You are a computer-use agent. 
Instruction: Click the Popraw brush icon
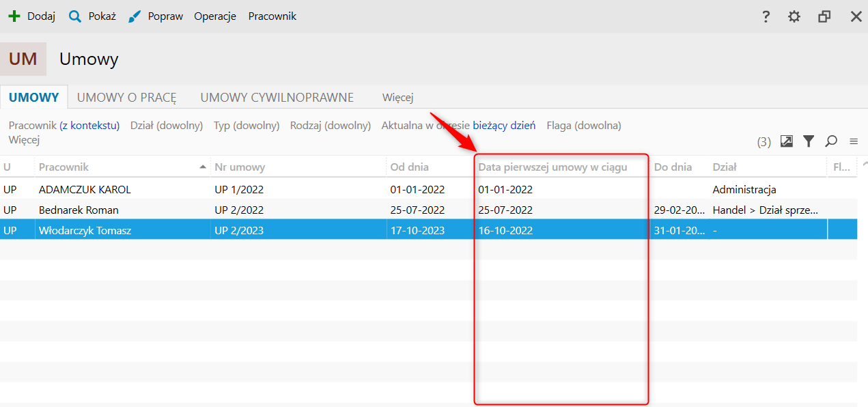(x=135, y=16)
